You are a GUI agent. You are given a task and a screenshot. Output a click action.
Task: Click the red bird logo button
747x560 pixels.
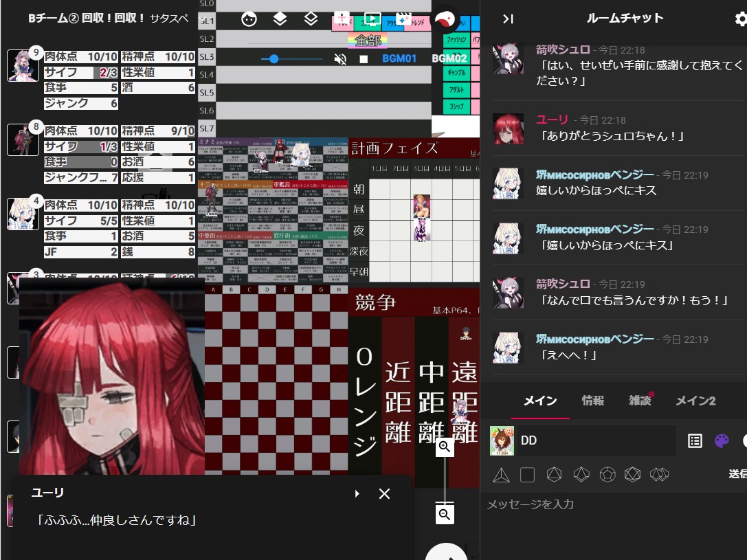tap(445, 20)
